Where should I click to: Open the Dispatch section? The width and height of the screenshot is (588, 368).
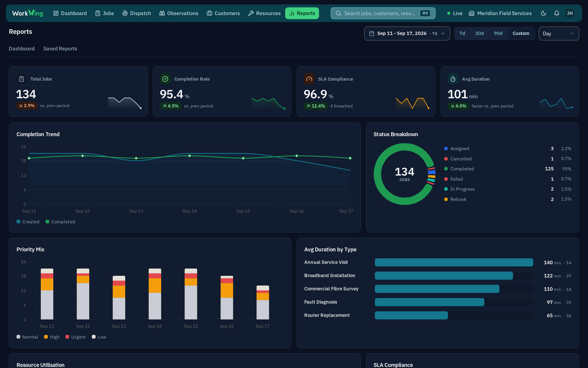[x=136, y=13]
